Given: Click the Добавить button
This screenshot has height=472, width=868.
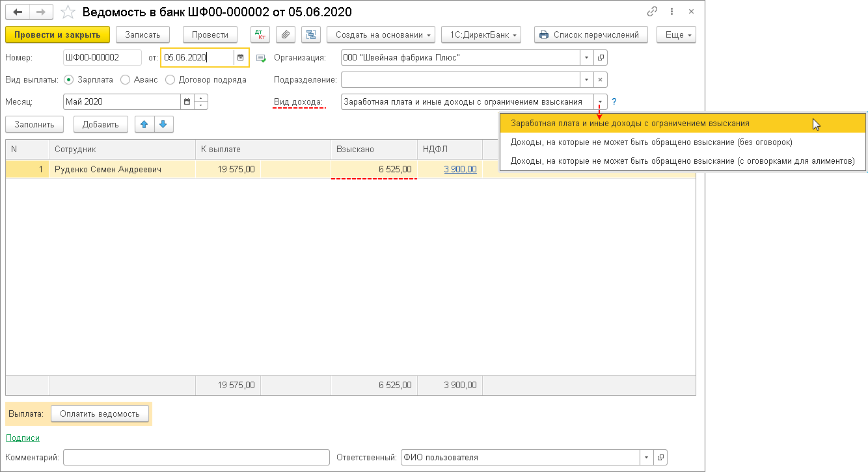Looking at the screenshot, I should click(x=101, y=124).
